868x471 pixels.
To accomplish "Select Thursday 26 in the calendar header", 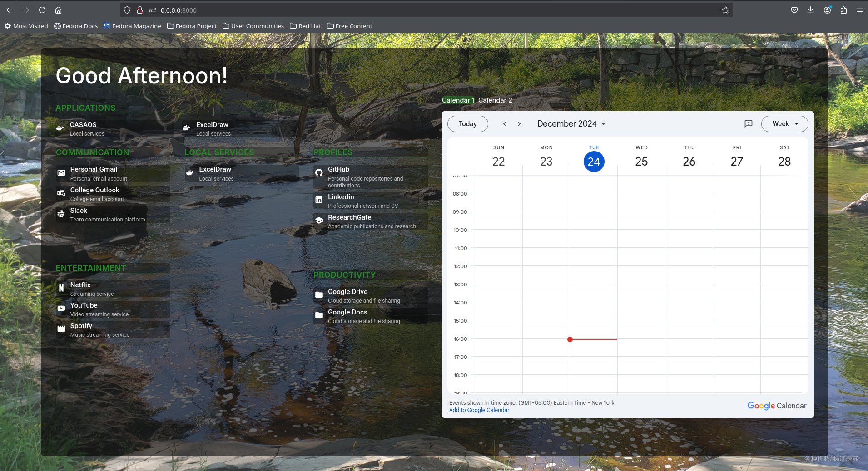I will [689, 162].
